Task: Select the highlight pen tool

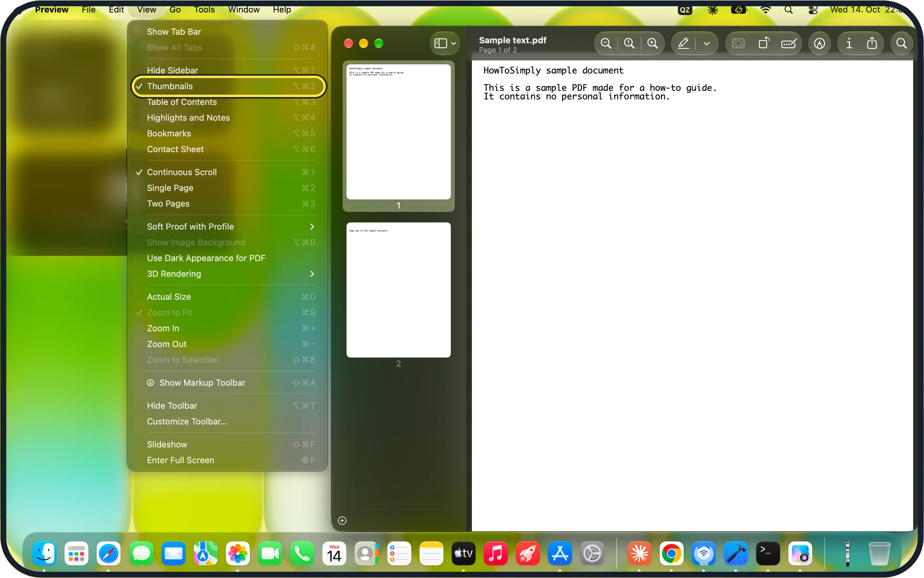Action: [x=683, y=43]
